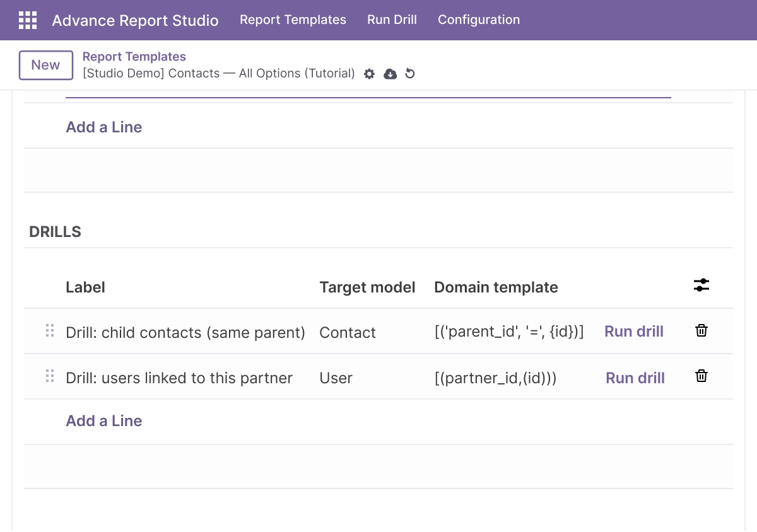Viewport: 757px width, 532px height.
Task: Click the discard changes undo icon
Action: pyautogui.click(x=410, y=74)
